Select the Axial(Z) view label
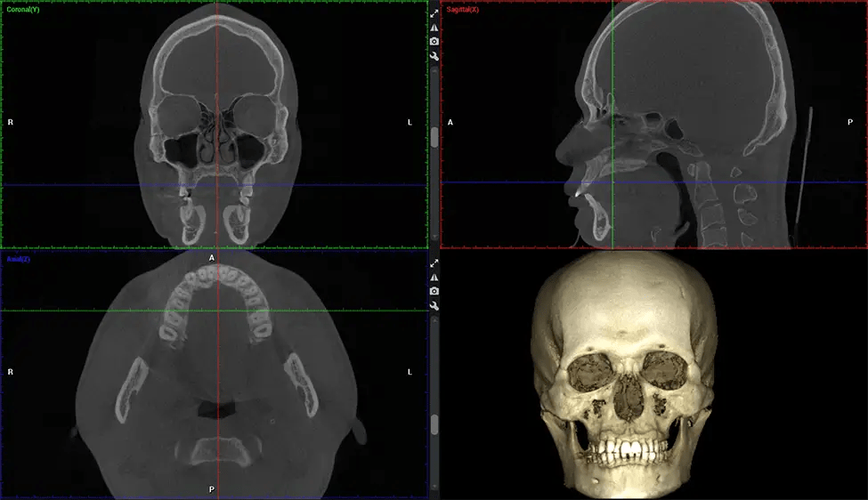This screenshot has height=500, width=868. coord(19,259)
